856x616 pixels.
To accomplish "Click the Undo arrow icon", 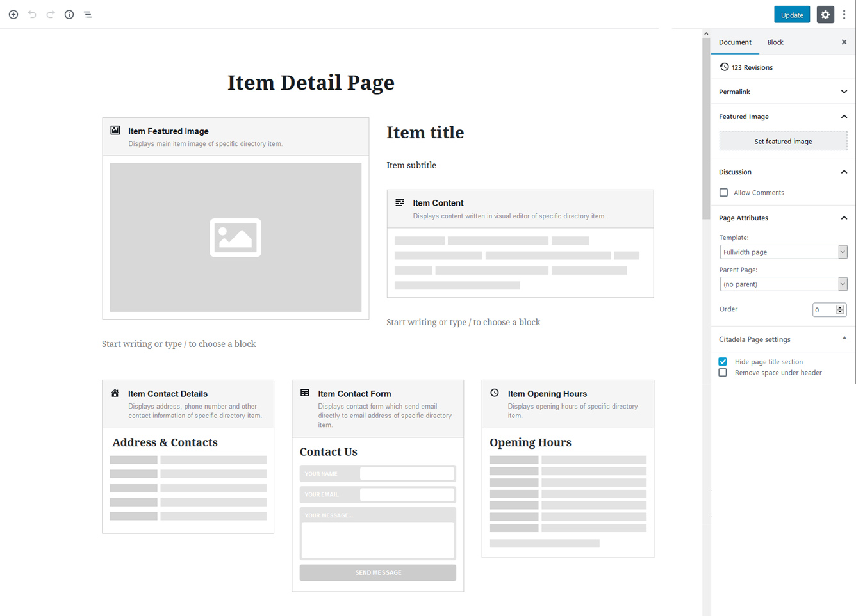I will click(32, 14).
